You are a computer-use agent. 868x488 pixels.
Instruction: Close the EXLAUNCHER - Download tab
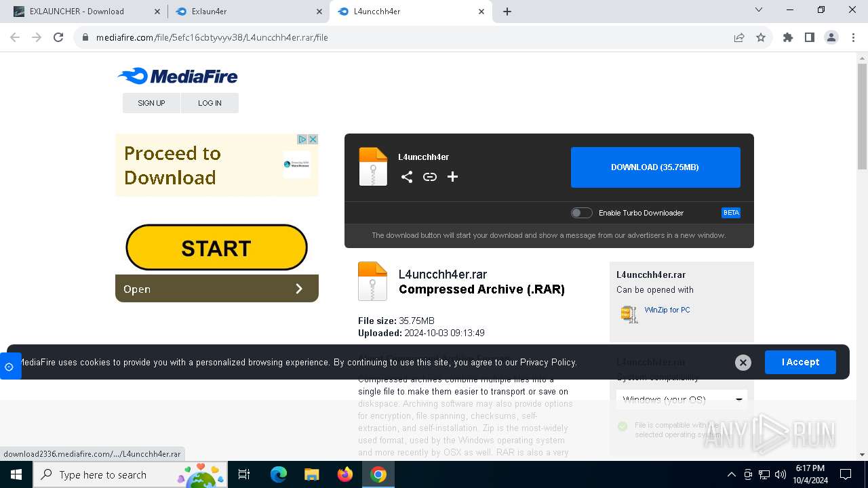click(157, 12)
